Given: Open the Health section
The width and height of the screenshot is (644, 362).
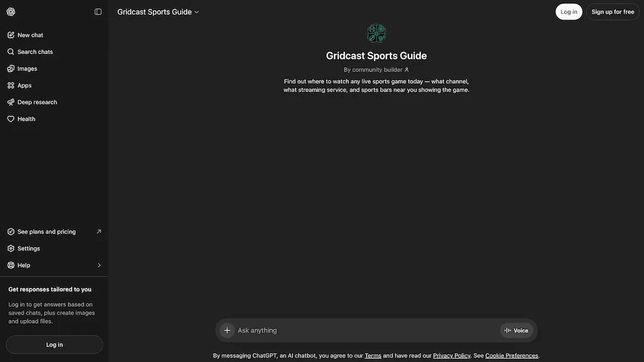Looking at the screenshot, I should (54, 119).
